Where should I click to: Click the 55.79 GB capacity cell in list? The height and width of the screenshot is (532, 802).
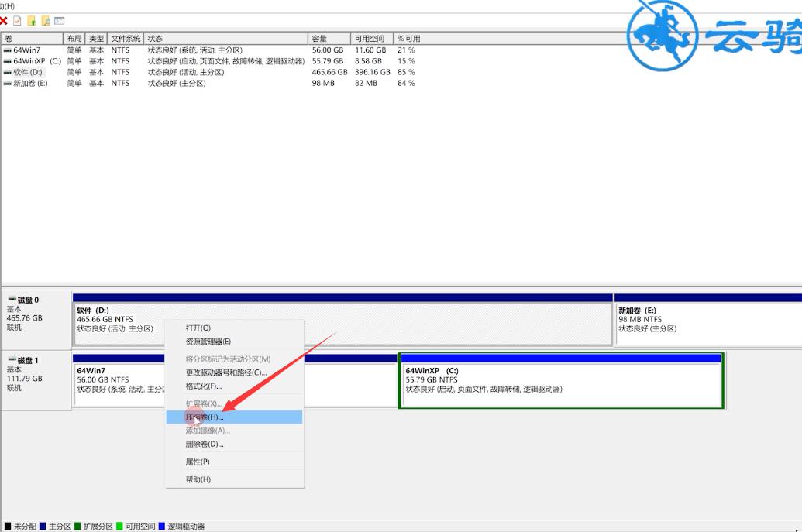coord(328,61)
